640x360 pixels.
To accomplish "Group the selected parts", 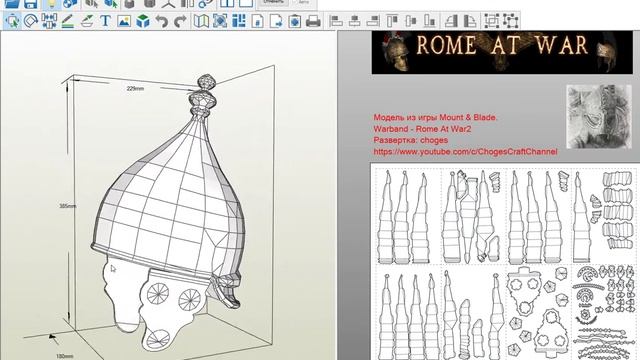I will 491,21.
